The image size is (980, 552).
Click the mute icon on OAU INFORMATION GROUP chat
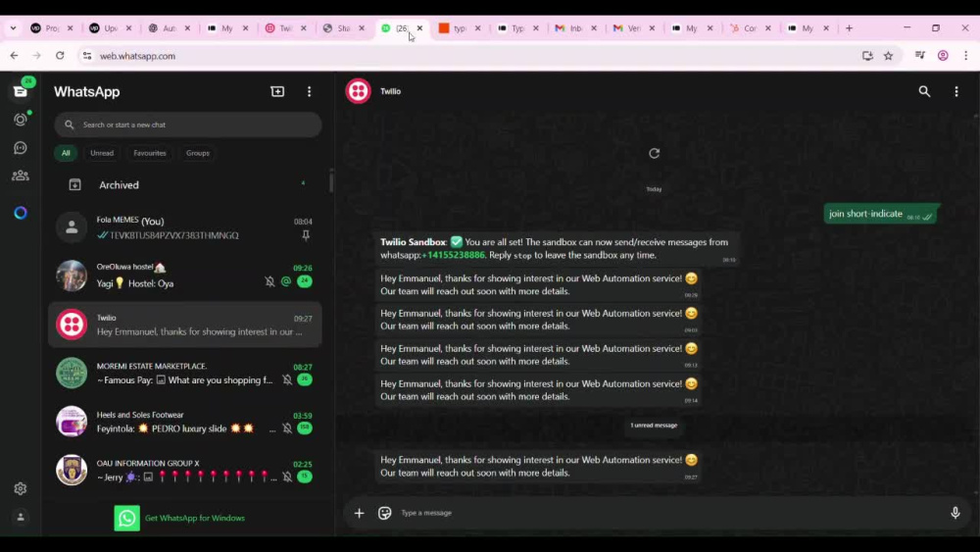coord(287,477)
